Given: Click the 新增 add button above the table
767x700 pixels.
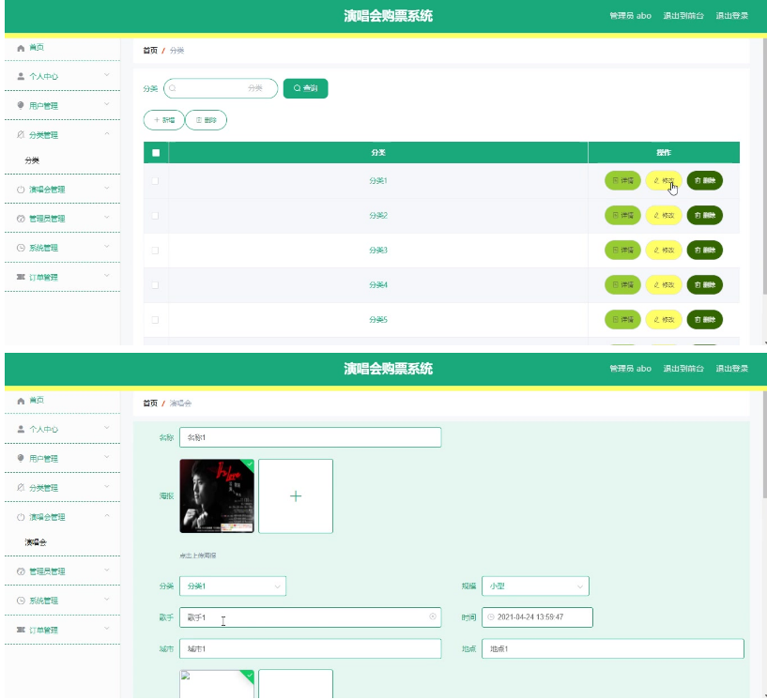Looking at the screenshot, I should [x=164, y=120].
